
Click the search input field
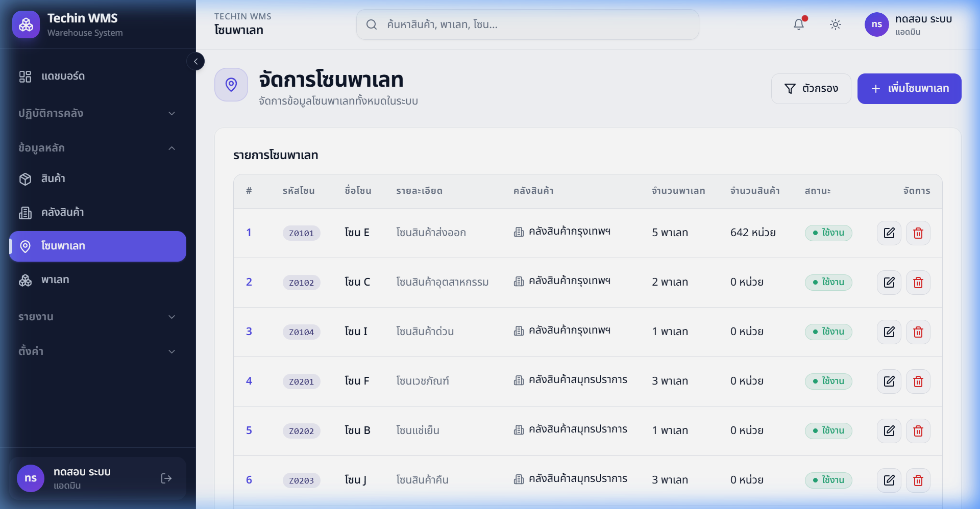[528, 24]
